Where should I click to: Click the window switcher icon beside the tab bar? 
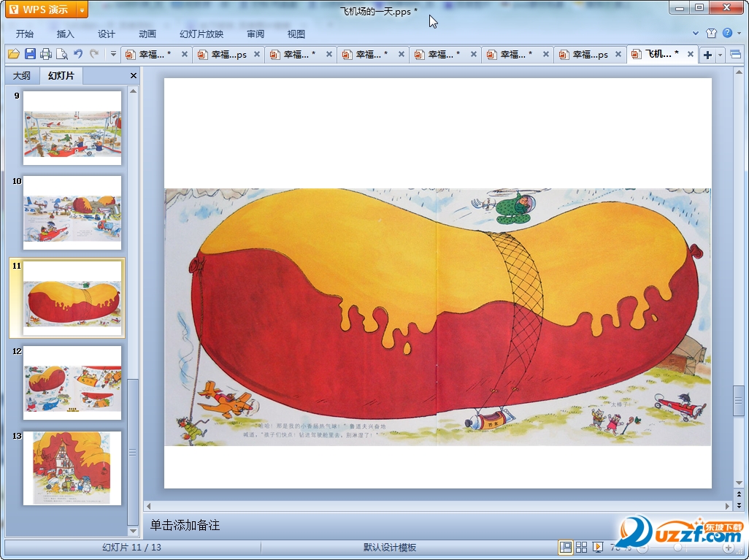pos(736,55)
